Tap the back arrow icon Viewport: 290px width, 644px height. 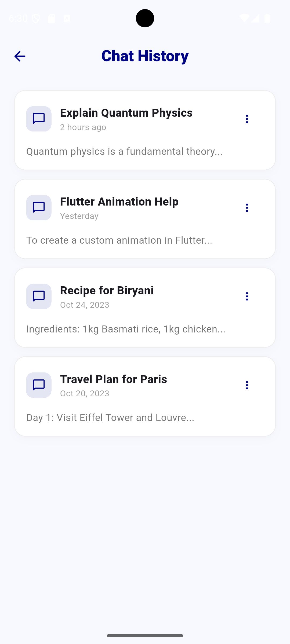(20, 56)
